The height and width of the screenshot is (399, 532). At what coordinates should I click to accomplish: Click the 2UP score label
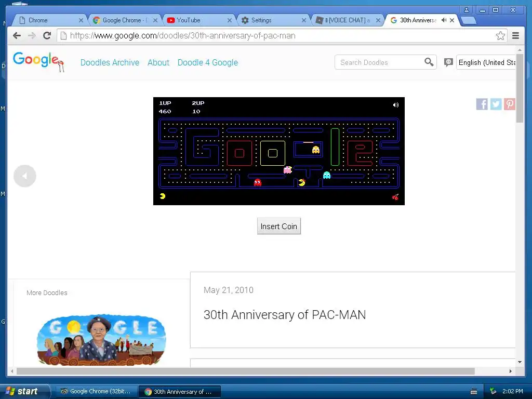coord(198,103)
